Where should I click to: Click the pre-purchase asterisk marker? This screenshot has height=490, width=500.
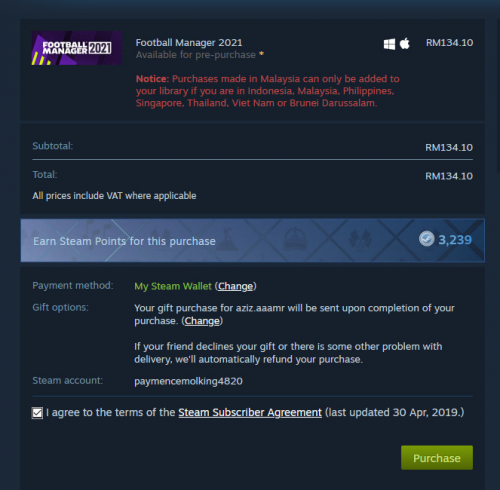(261, 53)
